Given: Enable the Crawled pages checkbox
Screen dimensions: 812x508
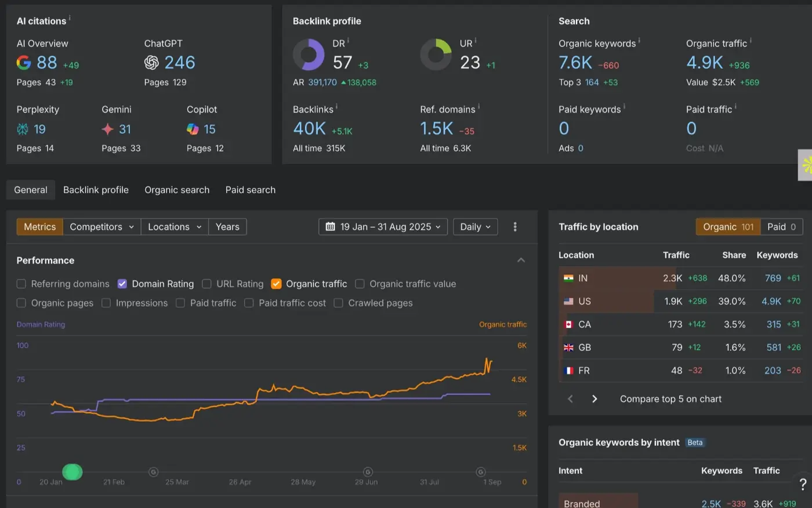Looking at the screenshot, I should coord(338,303).
